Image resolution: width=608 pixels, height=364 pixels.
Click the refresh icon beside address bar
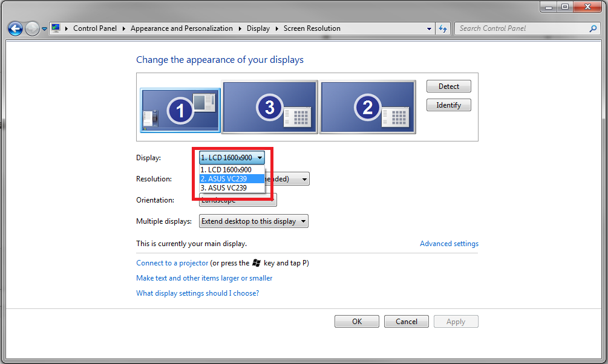pyautogui.click(x=443, y=28)
